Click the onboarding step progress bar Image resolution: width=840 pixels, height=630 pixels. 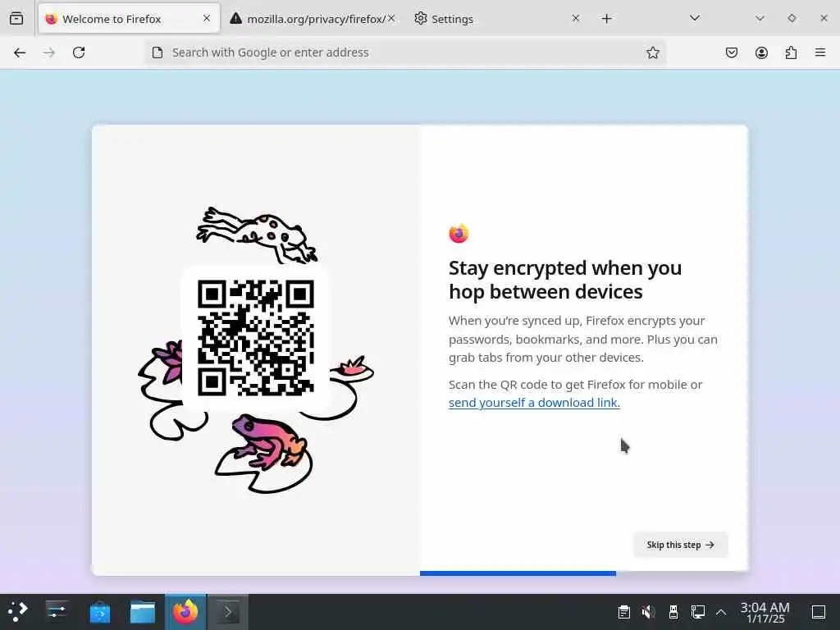click(x=583, y=573)
